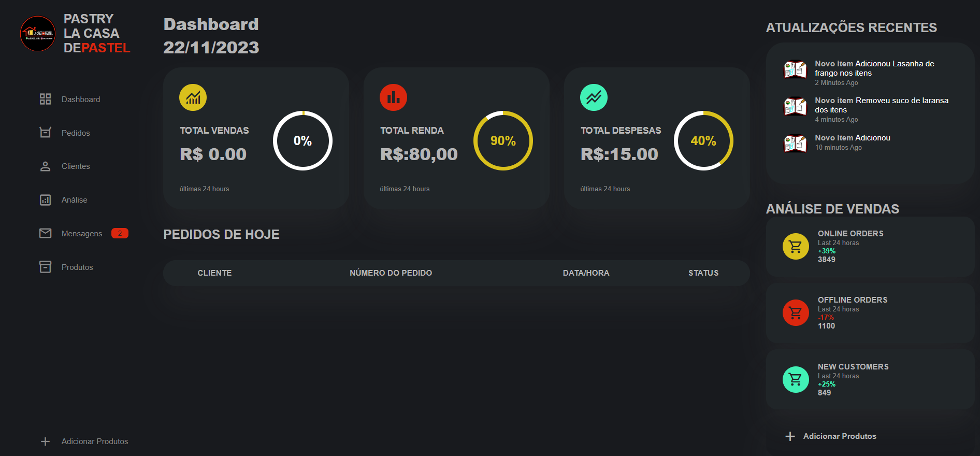Click Adicionar Produtos at sidebar bottom
980x456 pixels.
point(95,441)
